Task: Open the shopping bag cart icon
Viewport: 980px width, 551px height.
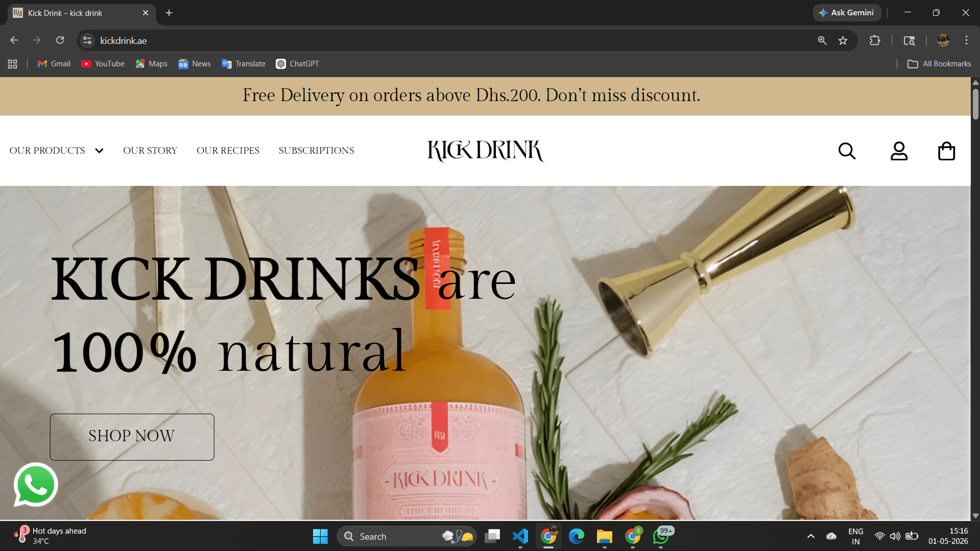Action: click(946, 151)
